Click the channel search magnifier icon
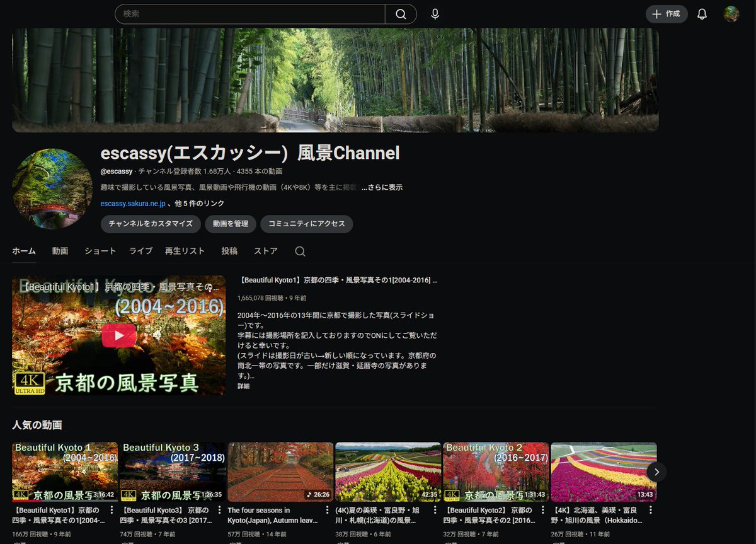756x544 pixels. [301, 251]
